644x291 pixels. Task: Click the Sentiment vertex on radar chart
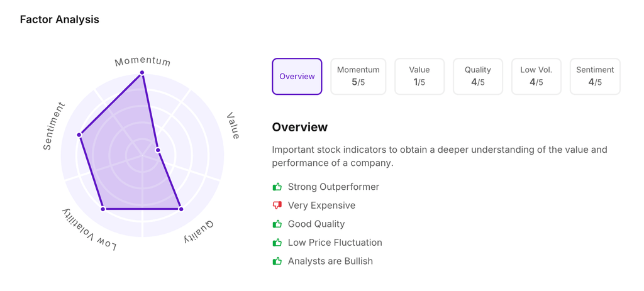[x=79, y=135]
